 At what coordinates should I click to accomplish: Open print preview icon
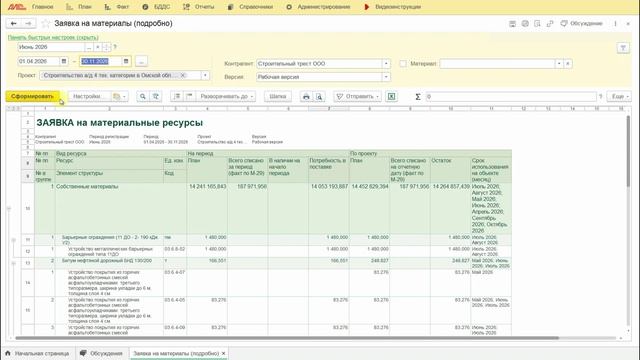point(319,97)
